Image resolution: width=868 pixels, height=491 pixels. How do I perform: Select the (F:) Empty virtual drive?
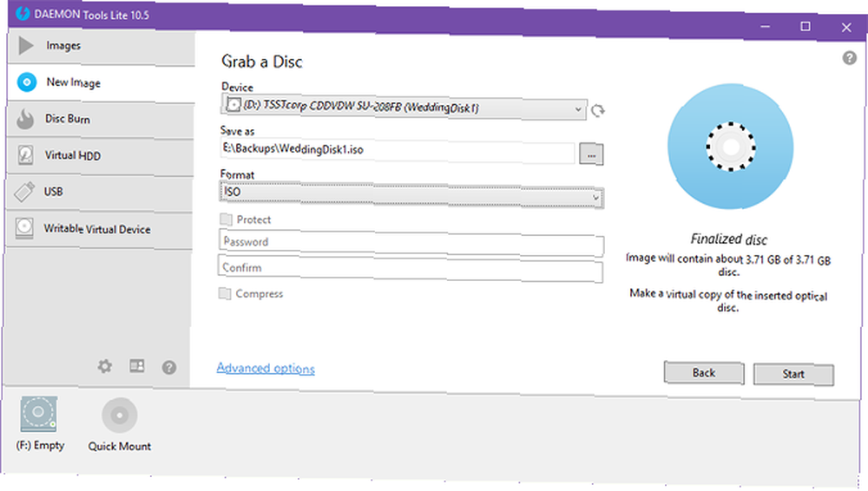(39, 424)
